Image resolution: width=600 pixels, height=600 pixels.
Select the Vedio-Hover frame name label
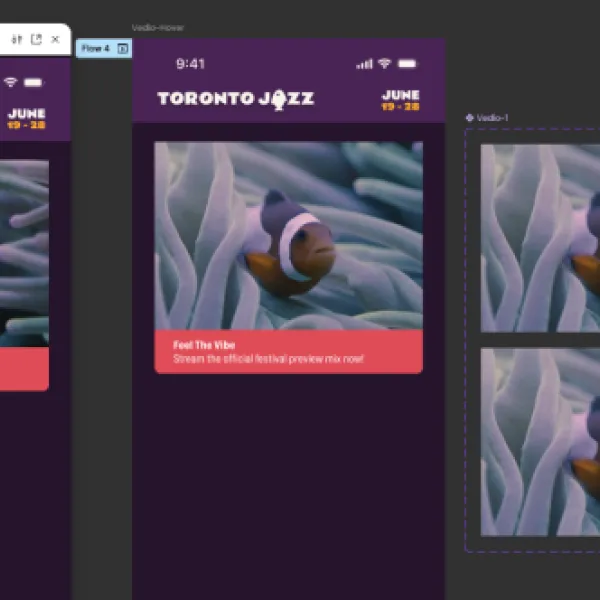pyautogui.click(x=158, y=28)
